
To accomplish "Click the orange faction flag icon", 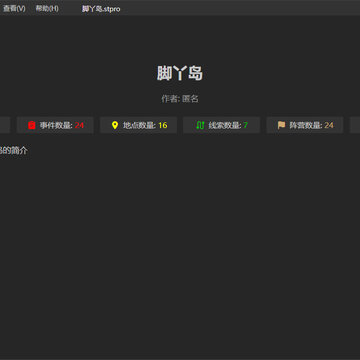I will [x=281, y=125].
